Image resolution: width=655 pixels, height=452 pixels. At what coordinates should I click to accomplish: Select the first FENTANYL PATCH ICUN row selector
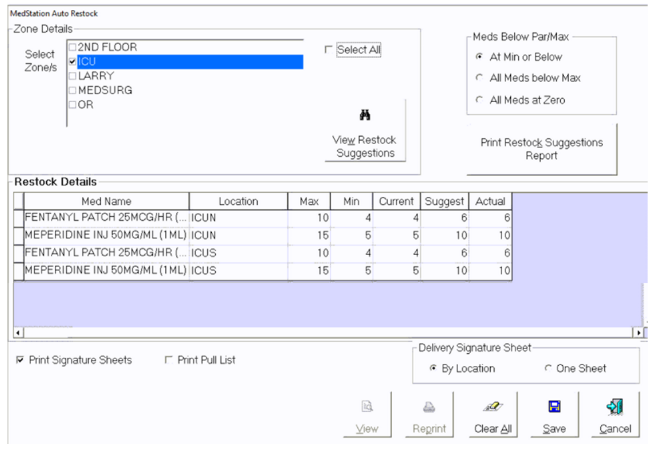[19, 218]
